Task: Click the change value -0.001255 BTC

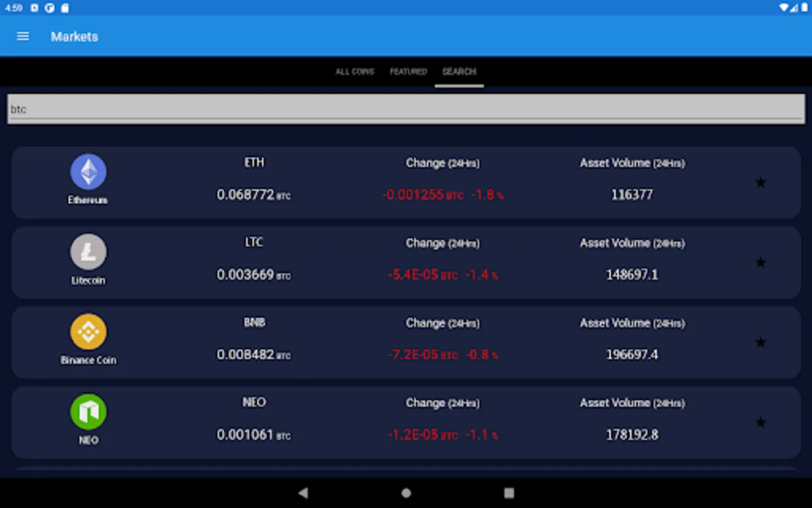Action: (x=423, y=195)
